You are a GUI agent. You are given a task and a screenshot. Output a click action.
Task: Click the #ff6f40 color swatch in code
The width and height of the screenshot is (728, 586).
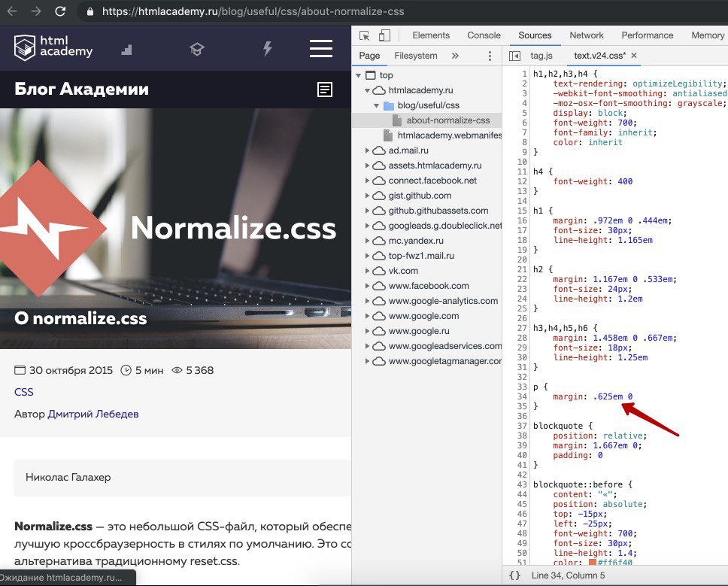(x=593, y=563)
